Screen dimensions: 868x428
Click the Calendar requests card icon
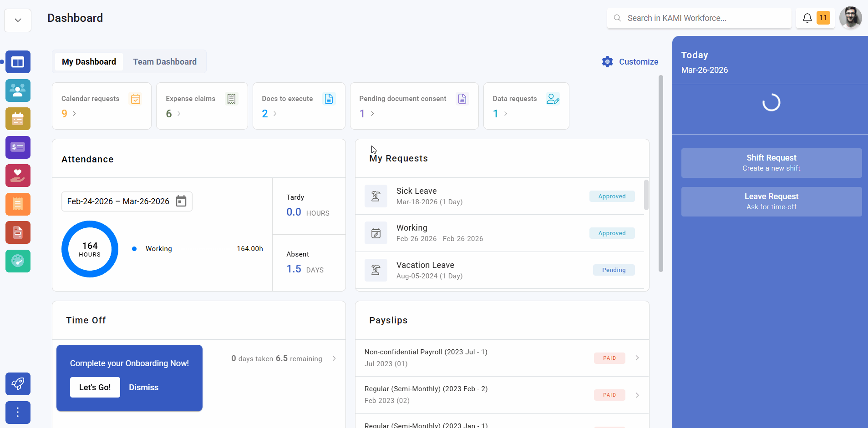(135, 99)
